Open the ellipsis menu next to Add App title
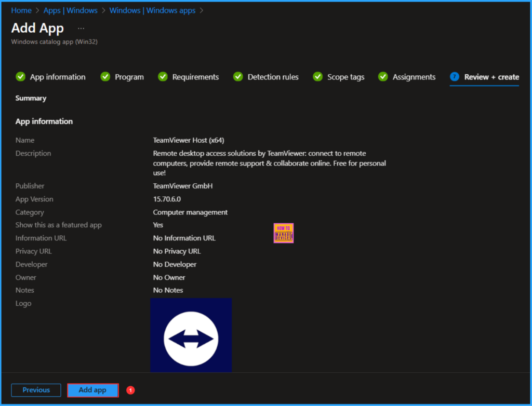The image size is (532, 406). click(x=81, y=28)
